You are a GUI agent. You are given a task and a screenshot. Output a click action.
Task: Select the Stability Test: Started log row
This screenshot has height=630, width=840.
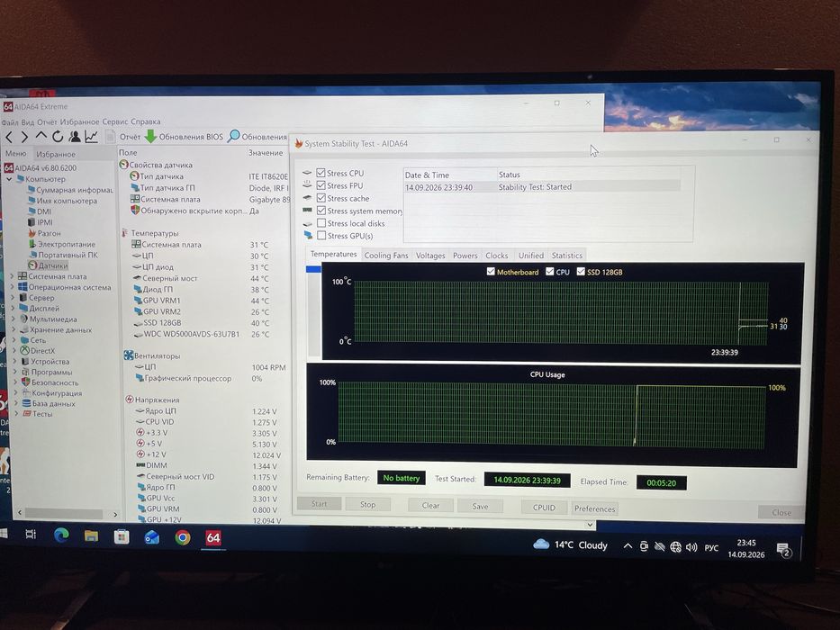541,187
